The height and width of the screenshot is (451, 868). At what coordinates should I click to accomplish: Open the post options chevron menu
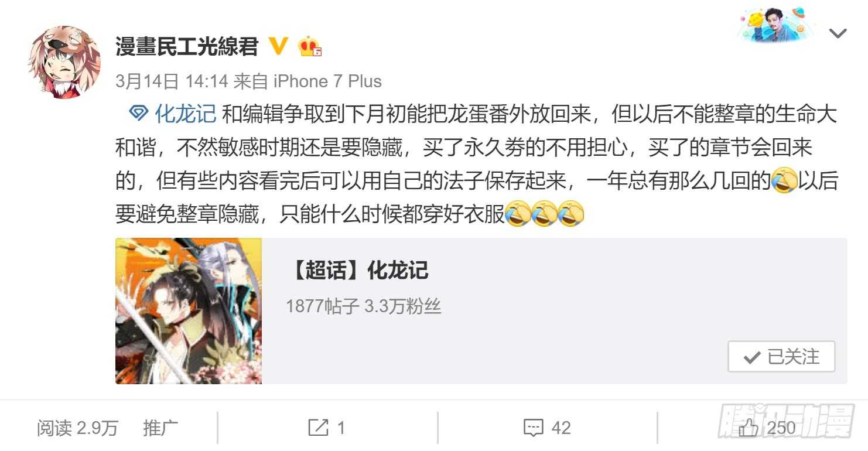pos(839,33)
